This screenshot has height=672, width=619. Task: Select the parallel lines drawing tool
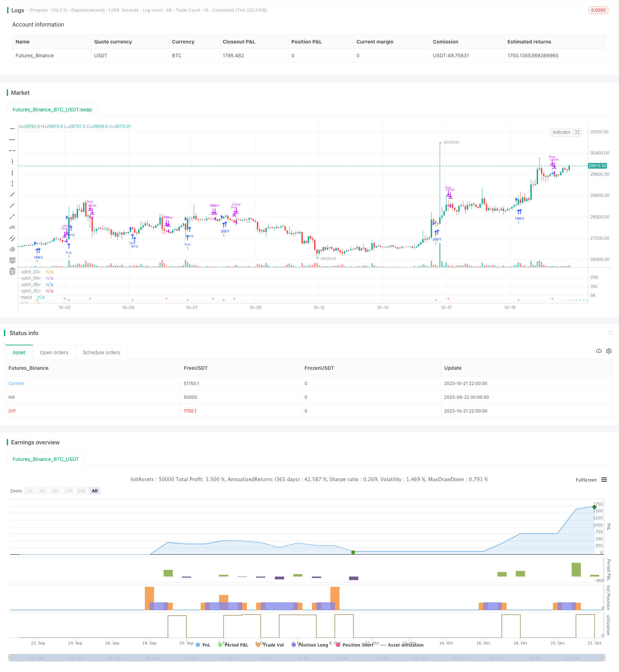coord(12,249)
